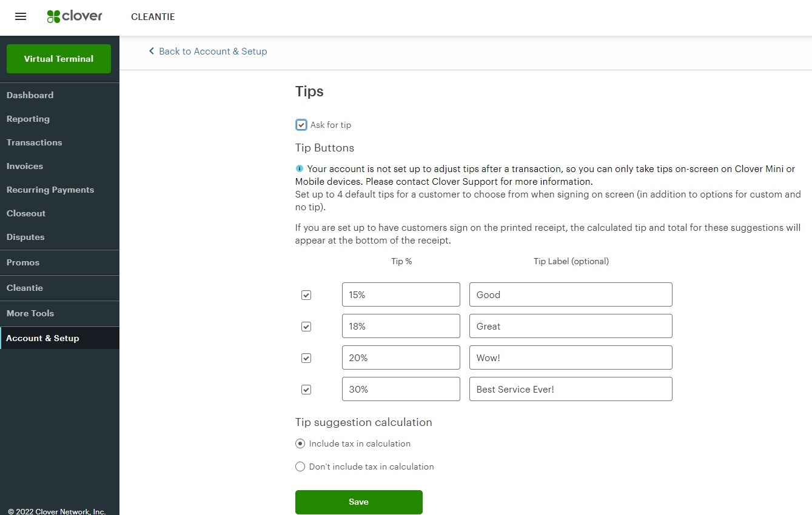The width and height of the screenshot is (812, 515).
Task: Click the info icon above the tip setup notice
Action: [298, 168]
